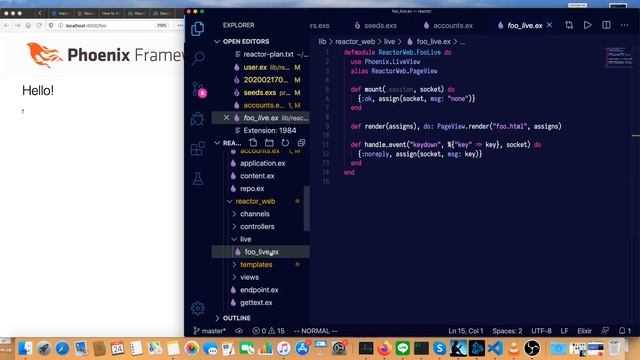The width and height of the screenshot is (640, 360).
Task: Open the Extensions view in the activity bar
Action: pos(198,149)
